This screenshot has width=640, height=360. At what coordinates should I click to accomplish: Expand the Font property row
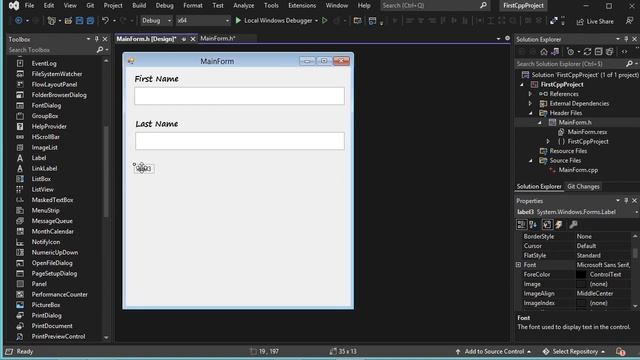519,265
